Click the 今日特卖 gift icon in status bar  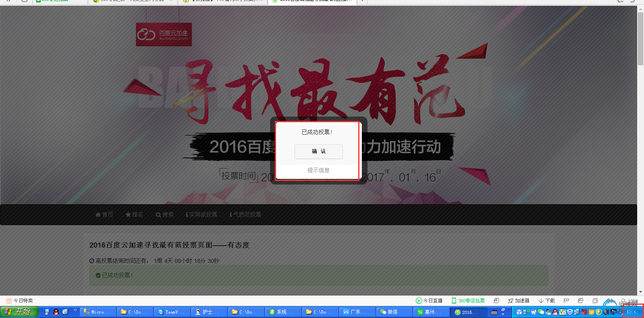[x=9, y=301]
